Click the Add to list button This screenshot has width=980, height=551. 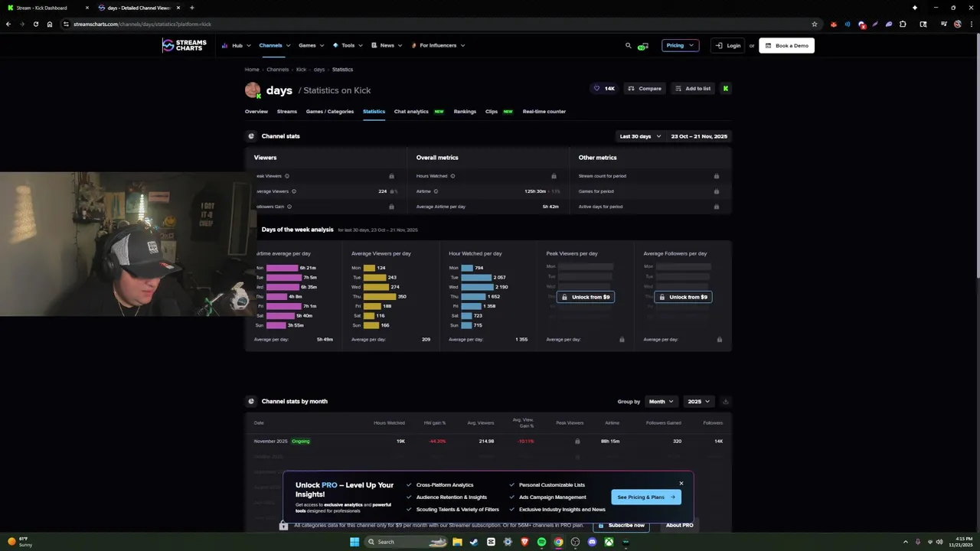pos(692,89)
